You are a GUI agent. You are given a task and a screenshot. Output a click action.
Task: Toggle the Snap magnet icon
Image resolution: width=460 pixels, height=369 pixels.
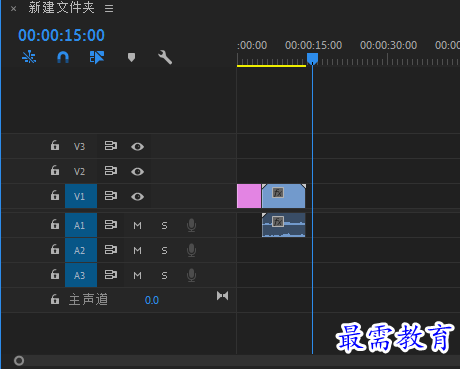(63, 57)
